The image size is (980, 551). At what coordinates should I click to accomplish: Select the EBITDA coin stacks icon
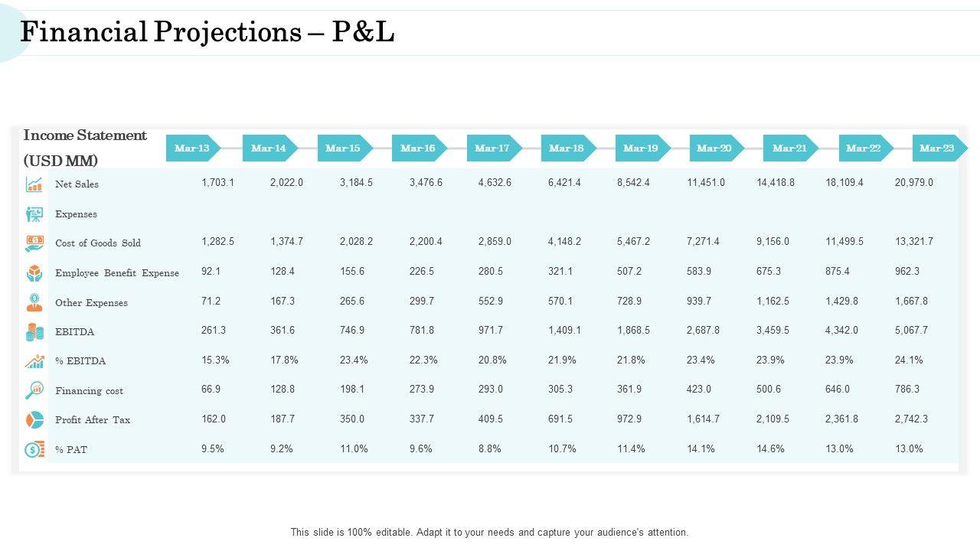click(x=34, y=332)
